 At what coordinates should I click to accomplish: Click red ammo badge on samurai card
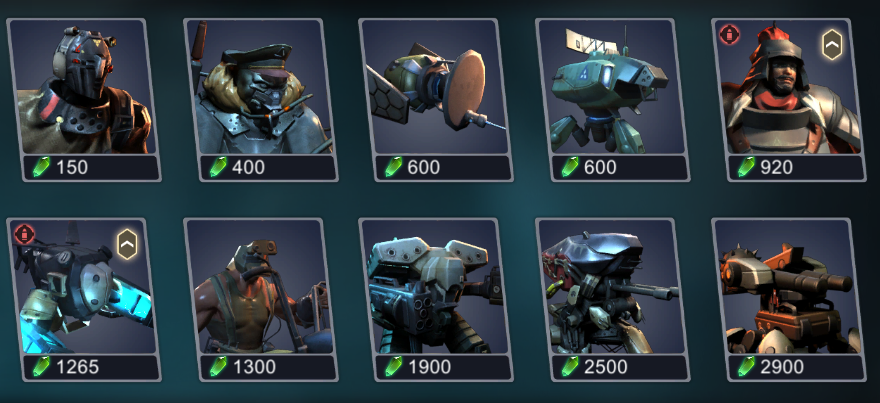(730, 34)
